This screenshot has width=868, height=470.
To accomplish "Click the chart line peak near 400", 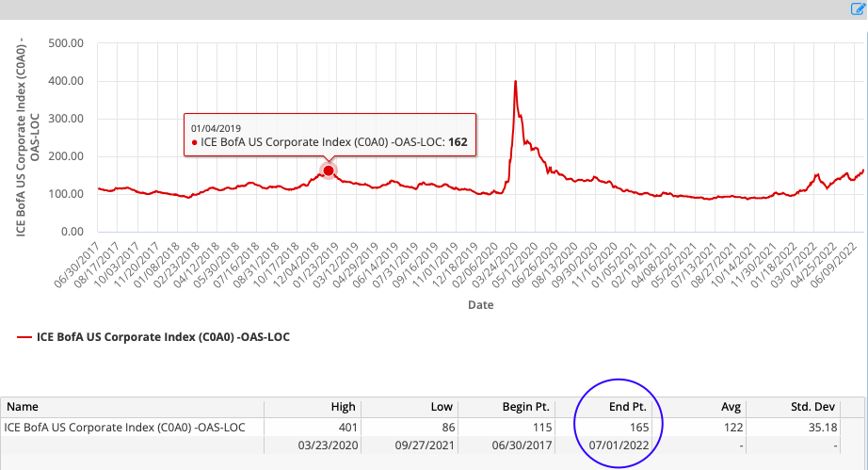I will point(515,82).
